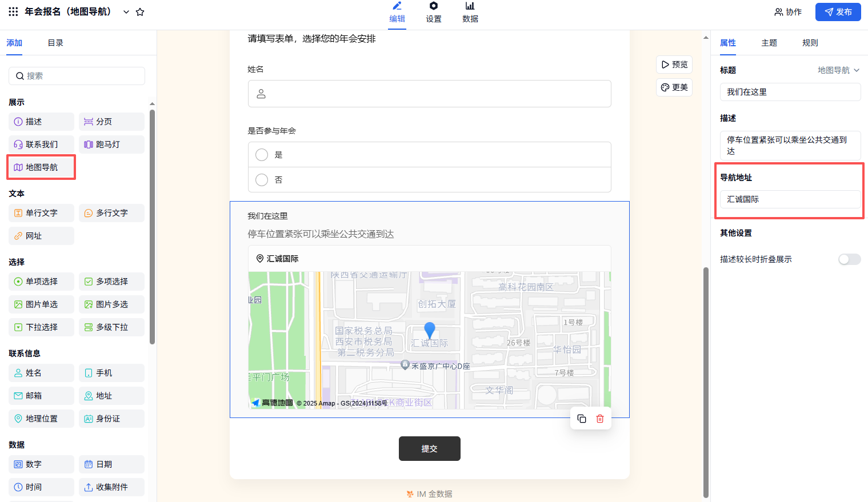Open the 地图导航 field type dropdown

[838, 70]
